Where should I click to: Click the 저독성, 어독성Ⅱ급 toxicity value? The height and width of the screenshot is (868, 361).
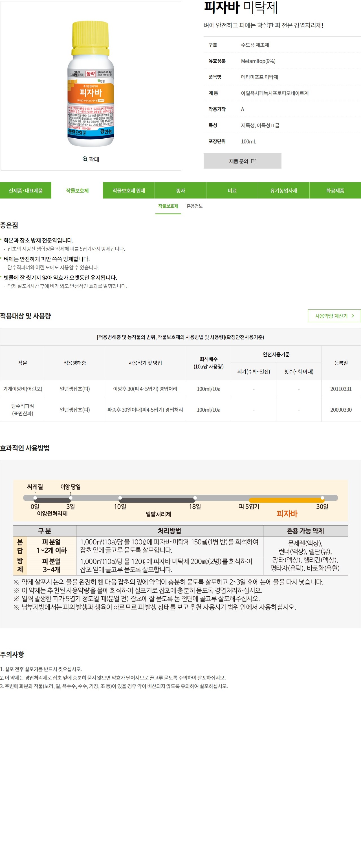tap(260, 125)
